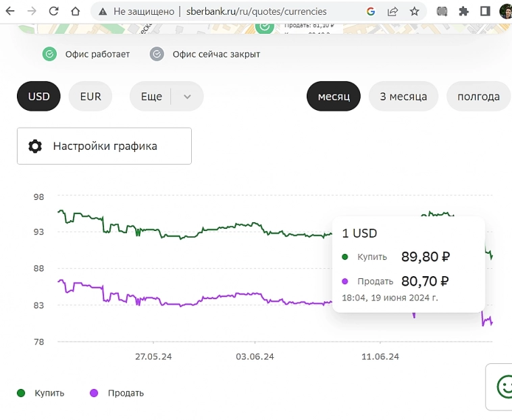Bookmark this page with the star
This screenshot has height=420, width=512.
(x=414, y=11)
